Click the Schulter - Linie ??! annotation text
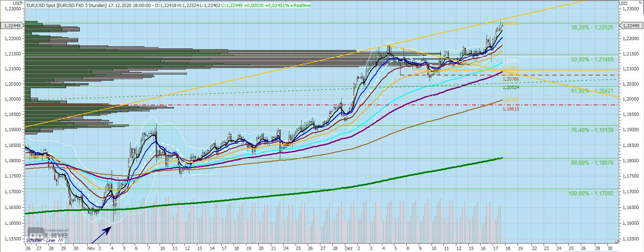 [x=45, y=240]
